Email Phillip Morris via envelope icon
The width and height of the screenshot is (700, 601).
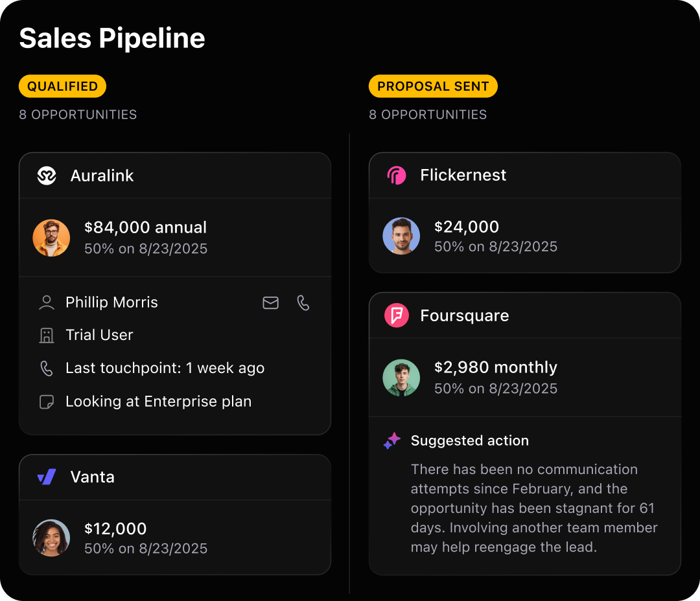click(270, 302)
